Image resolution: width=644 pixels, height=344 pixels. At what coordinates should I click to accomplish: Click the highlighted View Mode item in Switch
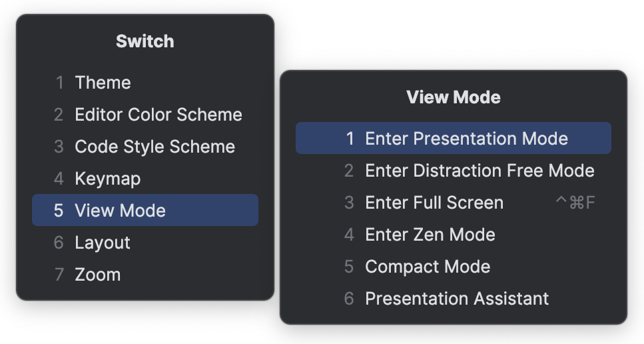pyautogui.click(x=120, y=211)
